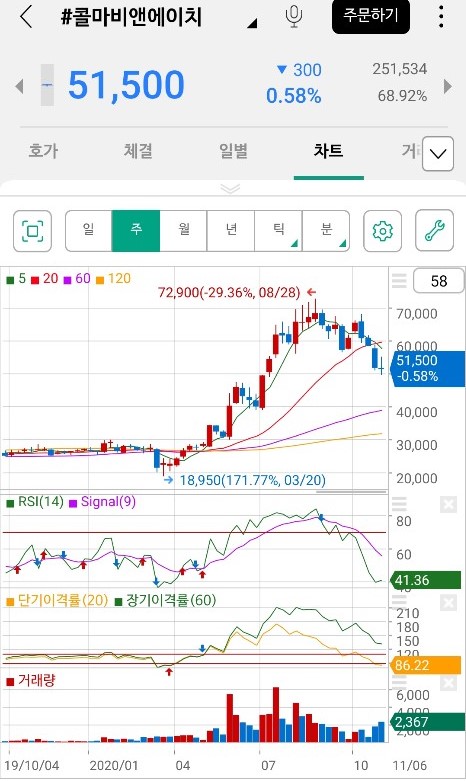Tap RSI(14) legend label
The width and height of the screenshot is (466, 781).
click(x=35, y=502)
